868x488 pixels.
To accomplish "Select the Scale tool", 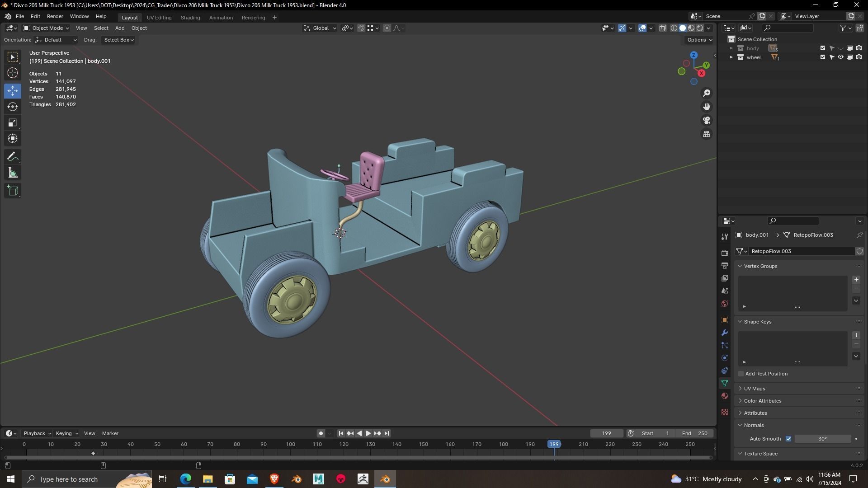I will 13,123.
